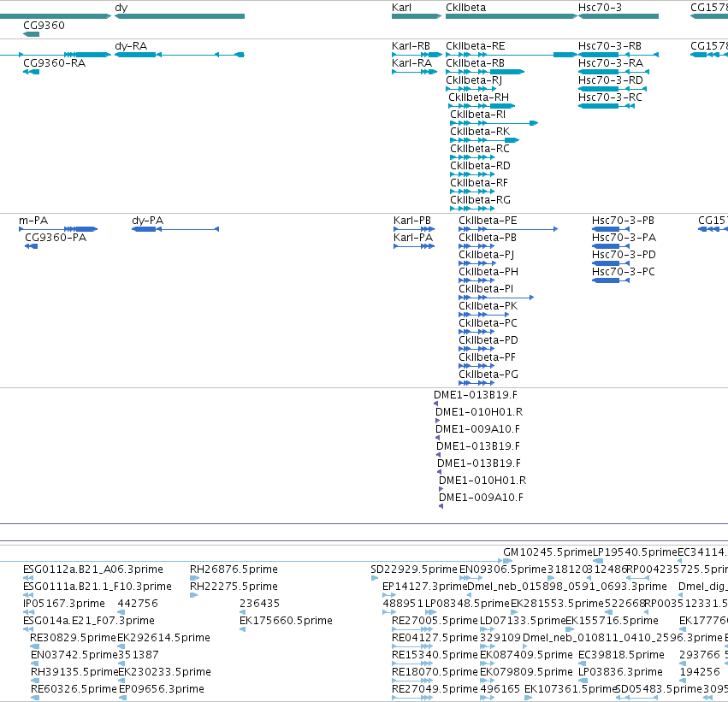
Task: Select the Hsc70-3-PD protein label
Action: [624, 255]
